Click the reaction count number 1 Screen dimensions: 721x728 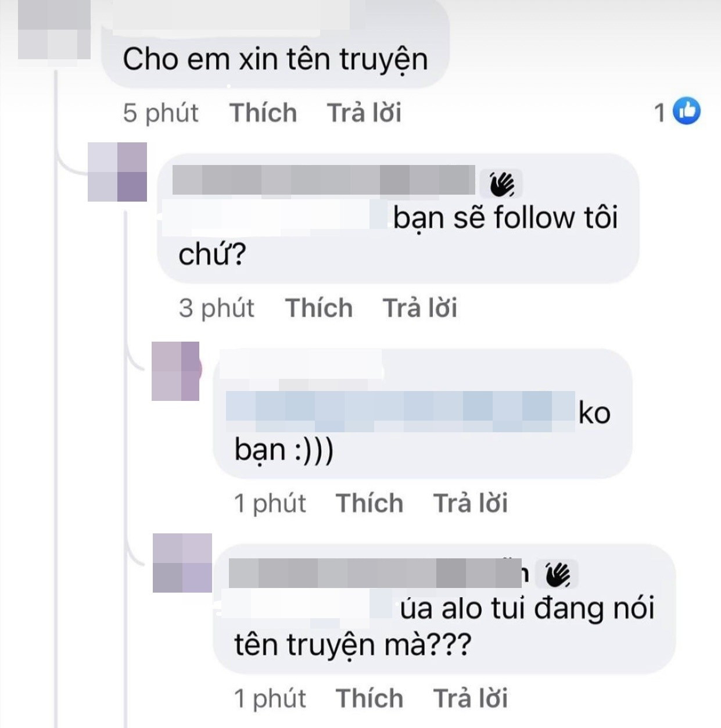(659, 112)
